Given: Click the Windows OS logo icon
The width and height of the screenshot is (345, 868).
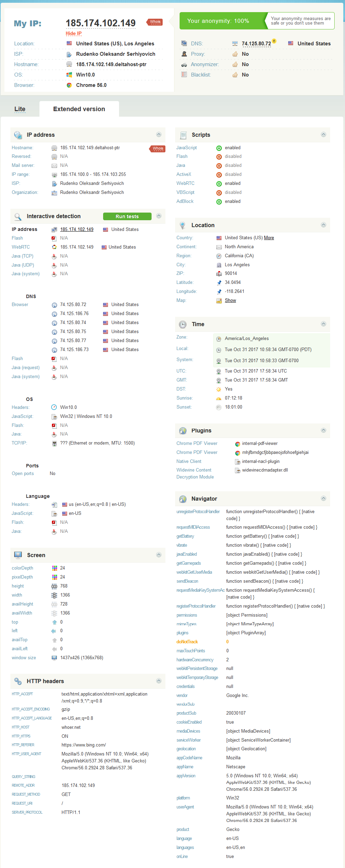Looking at the screenshot, I should pyautogui.click(x=69, y=75).
